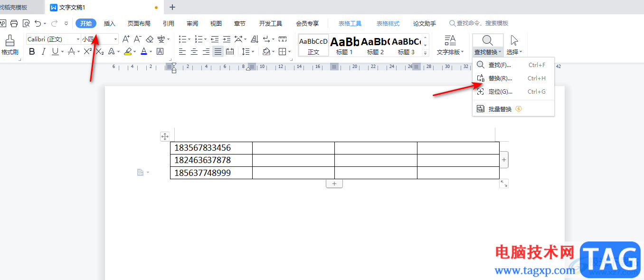Open the borders dropdown
The height and width of the screenshot is (280, 644).
coord(289,52)
